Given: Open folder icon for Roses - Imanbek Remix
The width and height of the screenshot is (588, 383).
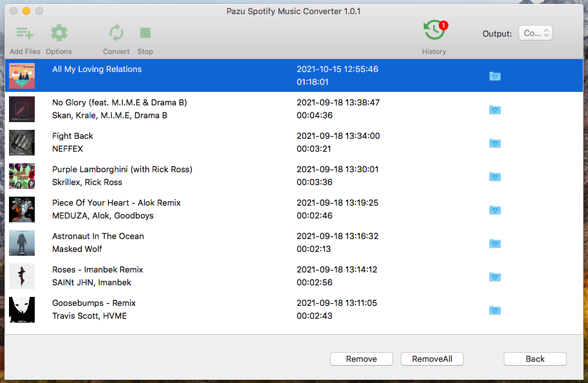Looking at the screenshot, I should coord(495,276).
